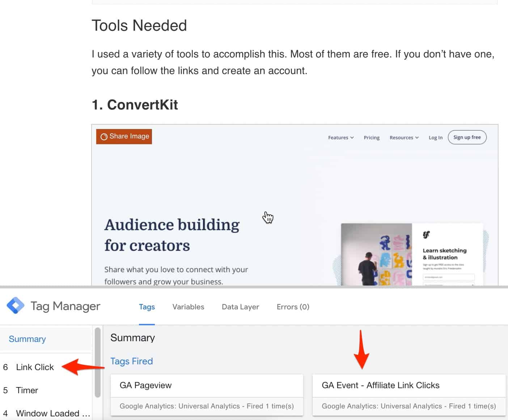Screen dimensions: 508x420
Task: Click the Google Tag Manager logo icon
Action: [15, 306]
